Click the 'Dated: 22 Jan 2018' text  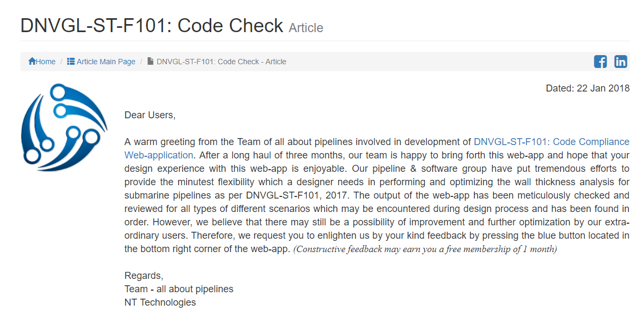tap(588, 88)
